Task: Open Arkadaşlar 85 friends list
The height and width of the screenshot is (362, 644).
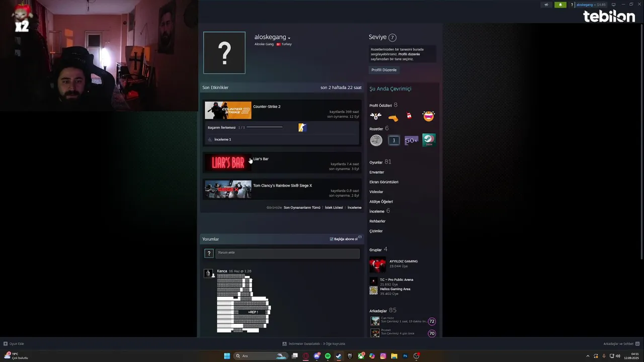Action: tap(383, 311)
